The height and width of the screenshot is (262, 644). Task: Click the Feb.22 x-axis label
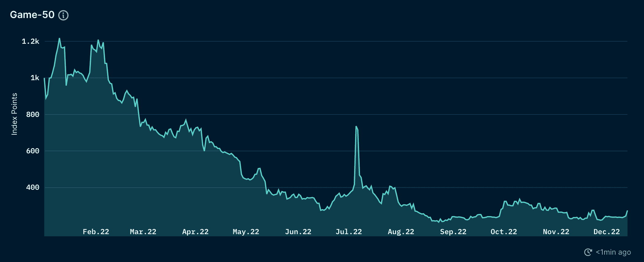[96, 232]
